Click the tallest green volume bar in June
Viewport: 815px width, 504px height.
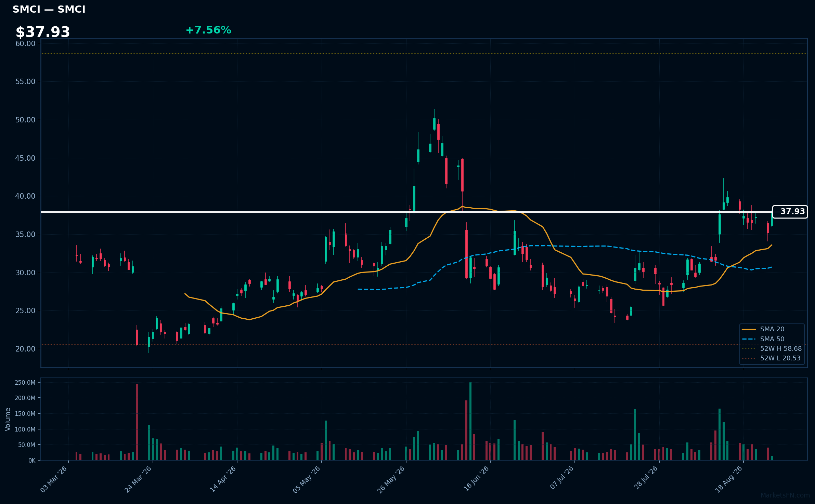470,421
